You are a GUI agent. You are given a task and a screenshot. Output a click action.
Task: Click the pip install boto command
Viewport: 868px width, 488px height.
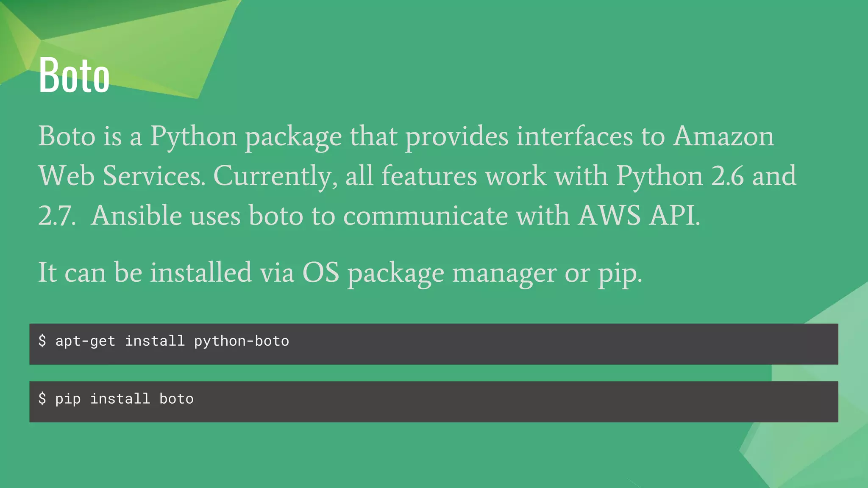point(124,399)
